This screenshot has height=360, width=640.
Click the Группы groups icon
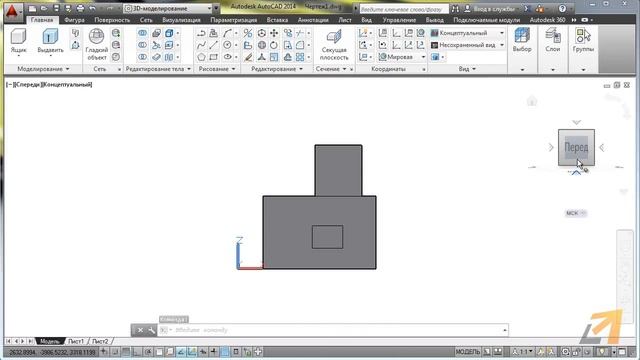pyautogui.click(x=583, y=40)
